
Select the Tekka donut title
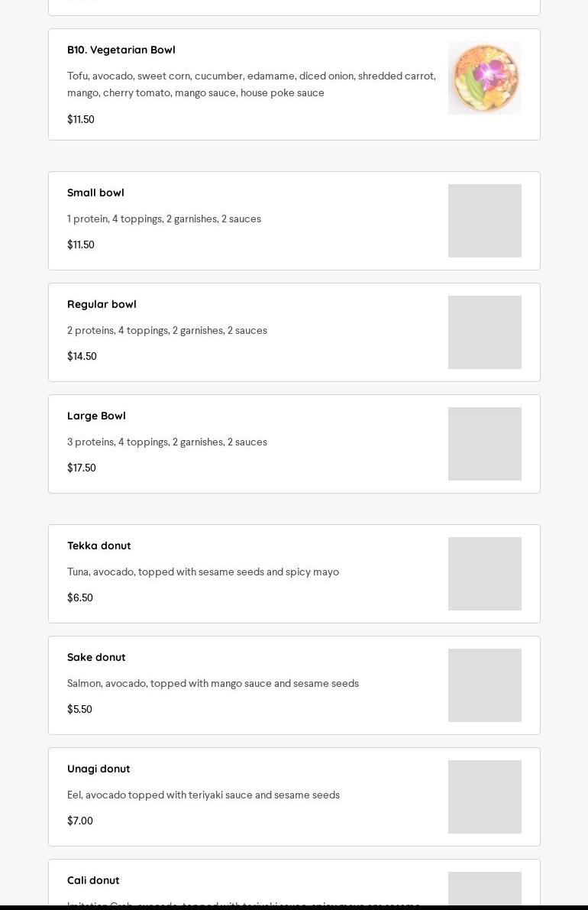click(99, 546)
